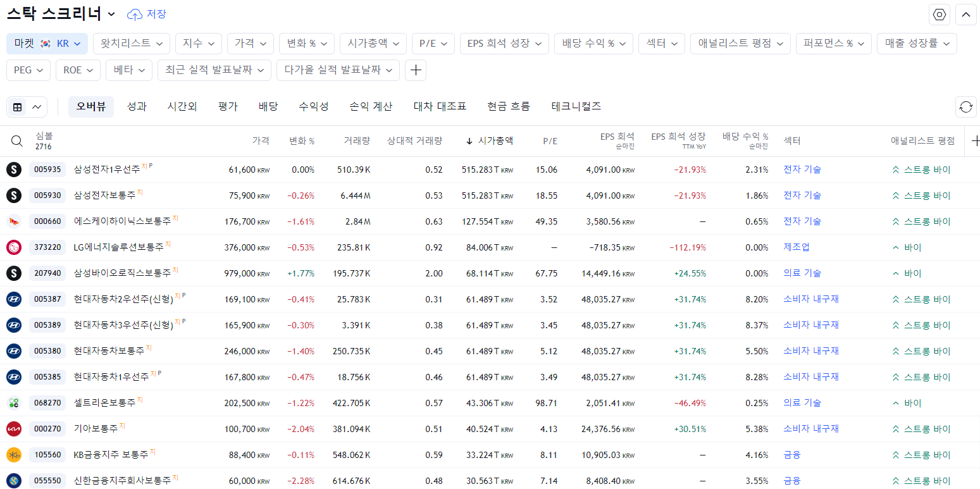Expand the 가격 filter dropdown

tap(251, 44)
